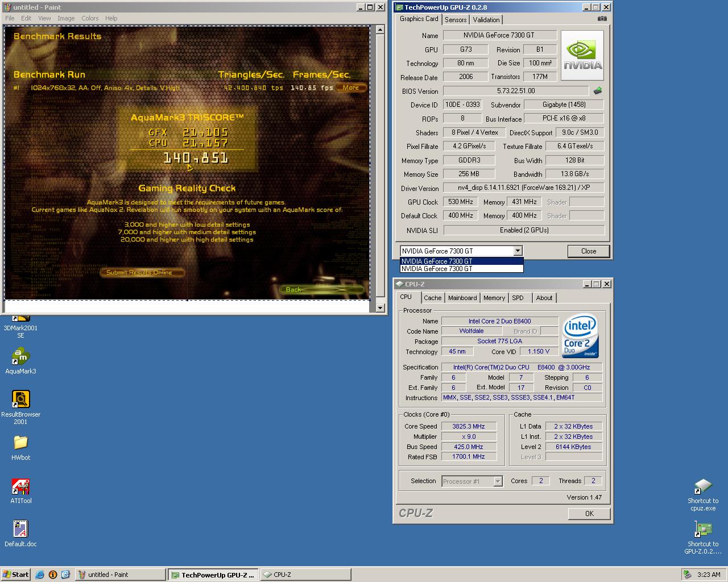Click the orange quick launch icon in the taskbar
Viewport: 728px width, 582px height.
click(53, 575)
